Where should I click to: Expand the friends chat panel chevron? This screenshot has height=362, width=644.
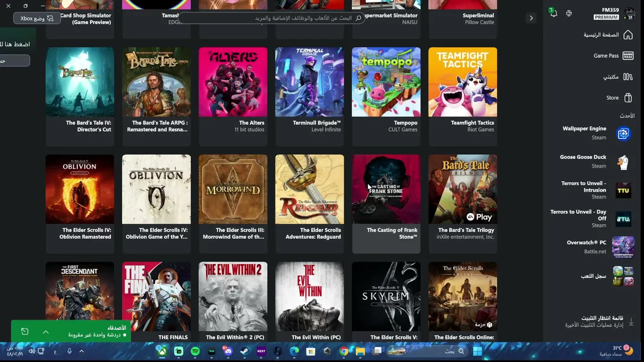tap(45, 332)
